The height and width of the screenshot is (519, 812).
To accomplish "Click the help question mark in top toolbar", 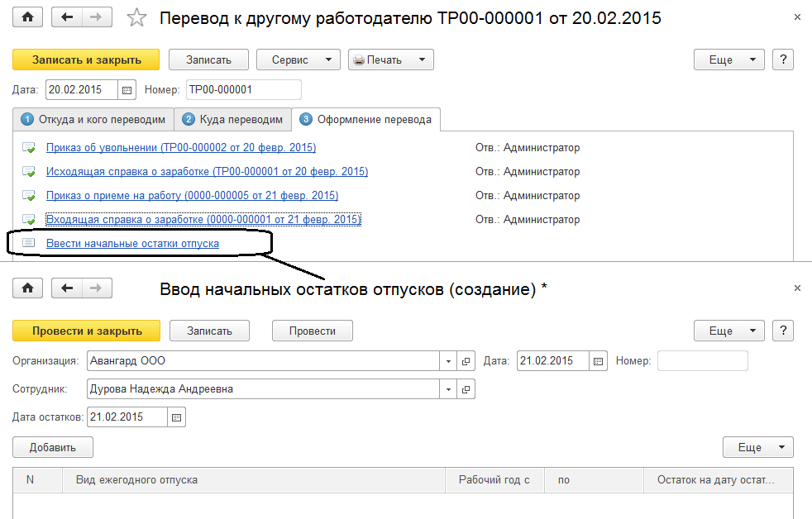I will 783,60.
